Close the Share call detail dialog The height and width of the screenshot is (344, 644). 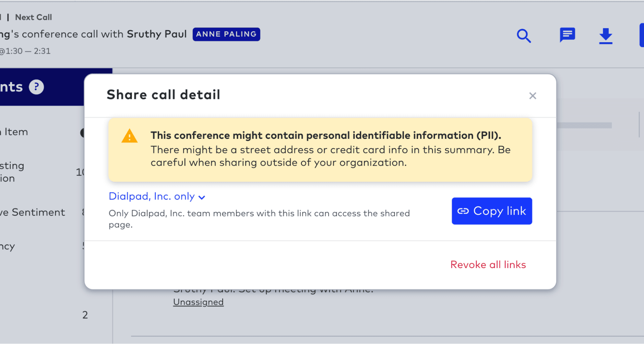(x=532, y=96)
